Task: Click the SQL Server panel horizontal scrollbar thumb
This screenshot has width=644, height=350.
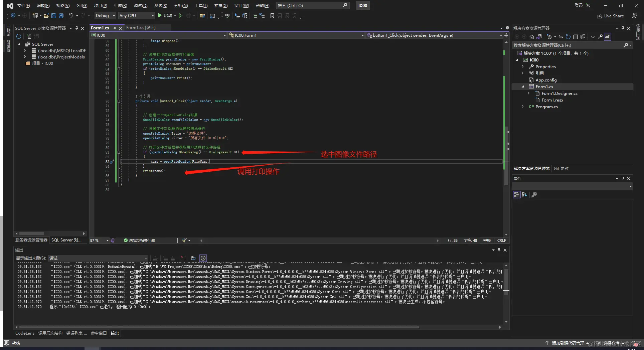Action: 32,233
